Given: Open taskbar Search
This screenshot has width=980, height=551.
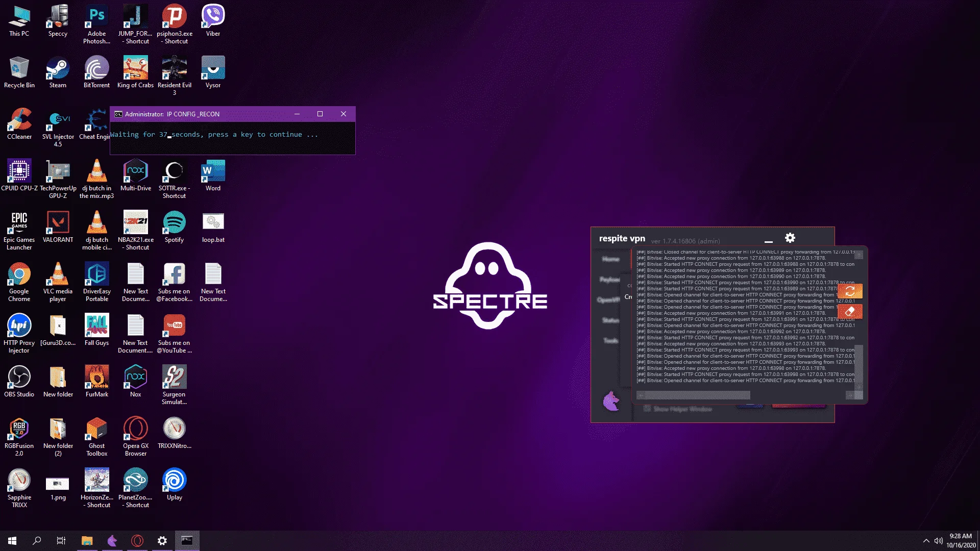Looking at the screenshot, I should [37, 541].
